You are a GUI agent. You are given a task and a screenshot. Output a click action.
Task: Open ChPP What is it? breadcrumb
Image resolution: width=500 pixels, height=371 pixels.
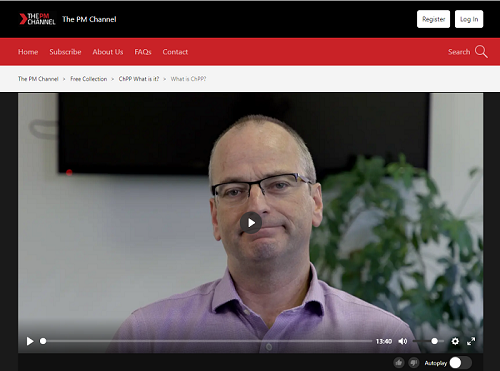tap(139, 79)
